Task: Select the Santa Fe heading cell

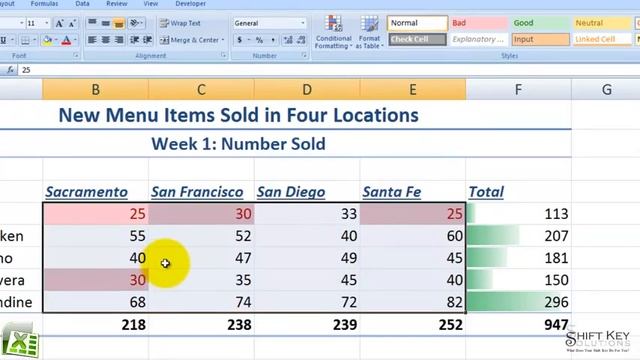Action: coord(413,191)
